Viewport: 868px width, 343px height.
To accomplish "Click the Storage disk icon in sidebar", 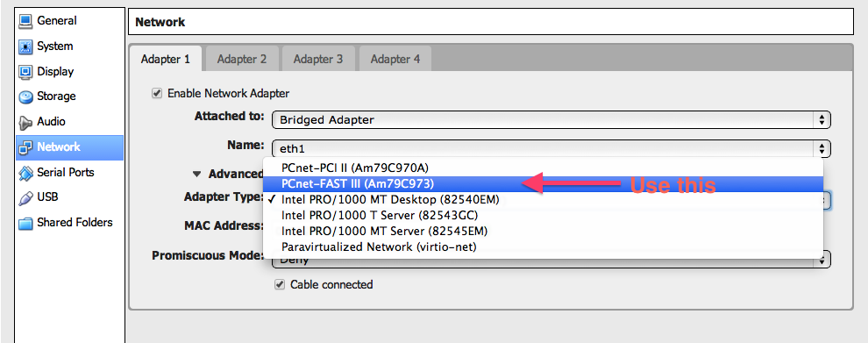I will 25,97.
